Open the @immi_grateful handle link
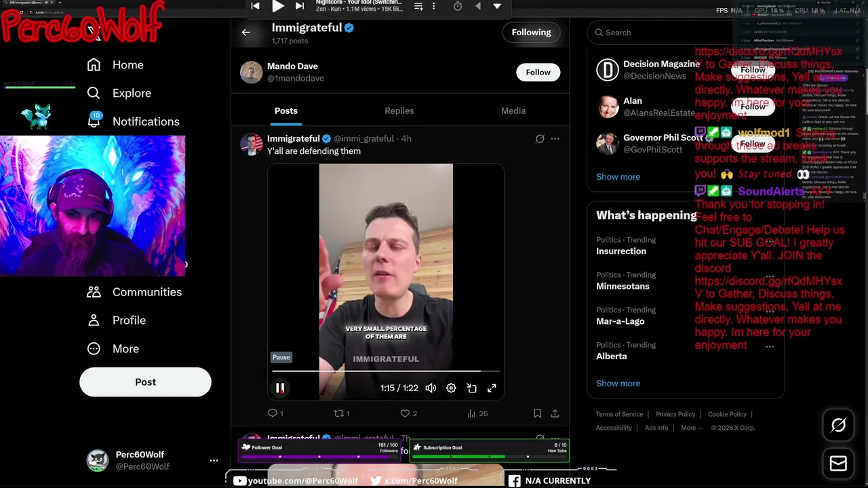 tap(363, 138)
